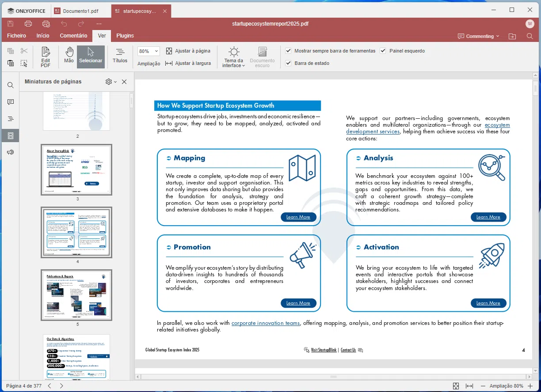Click the Ajustar à página button
The height and width of the screenshot is (392, 541).
click(188, 51)
